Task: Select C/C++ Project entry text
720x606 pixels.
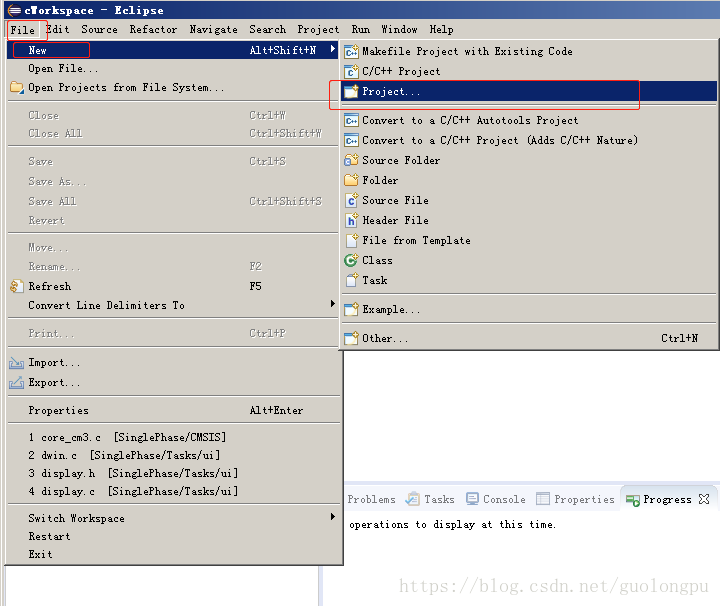Action: [x=401, y=71]
